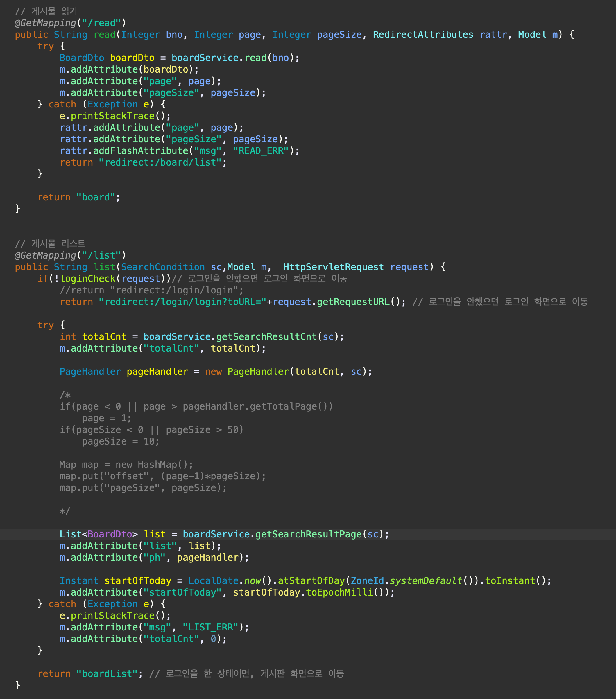Click getSearchResultCnt method call

266,337
